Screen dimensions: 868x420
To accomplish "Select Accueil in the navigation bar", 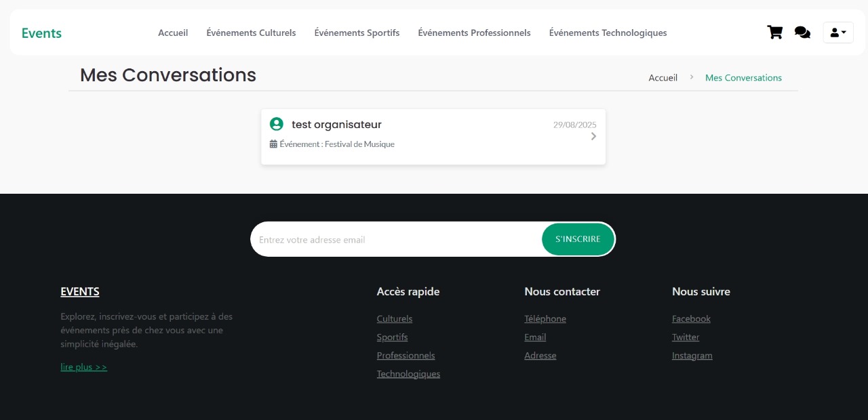I will point(173,33).
